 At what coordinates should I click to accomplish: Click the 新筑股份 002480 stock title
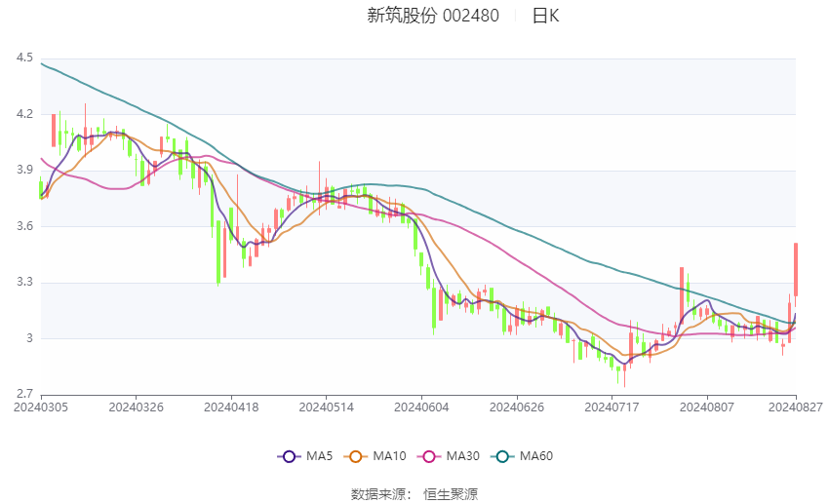pos(432,16)
